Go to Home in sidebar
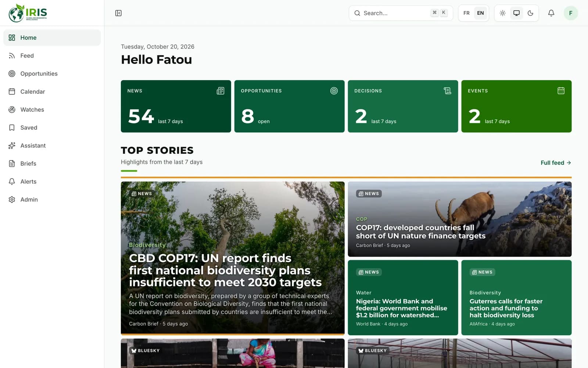The image size is (588, 368). 52,38
